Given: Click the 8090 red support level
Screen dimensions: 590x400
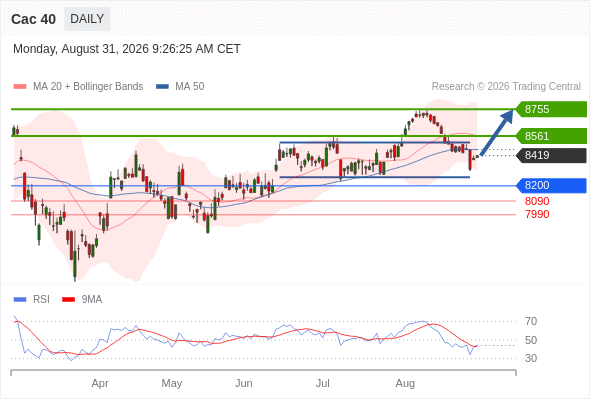Looking at the screenshot, I should (x=537, y=201).
